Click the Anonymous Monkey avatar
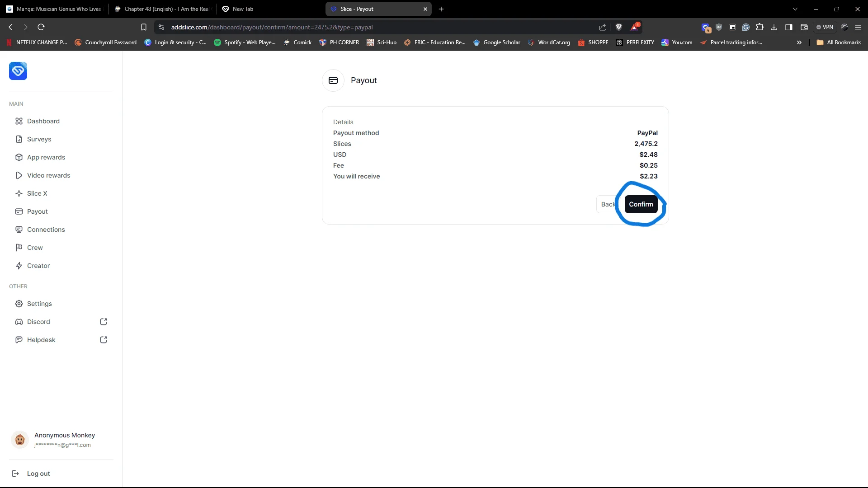The height and width of the screenshot is (488, 868). (19, 439)
